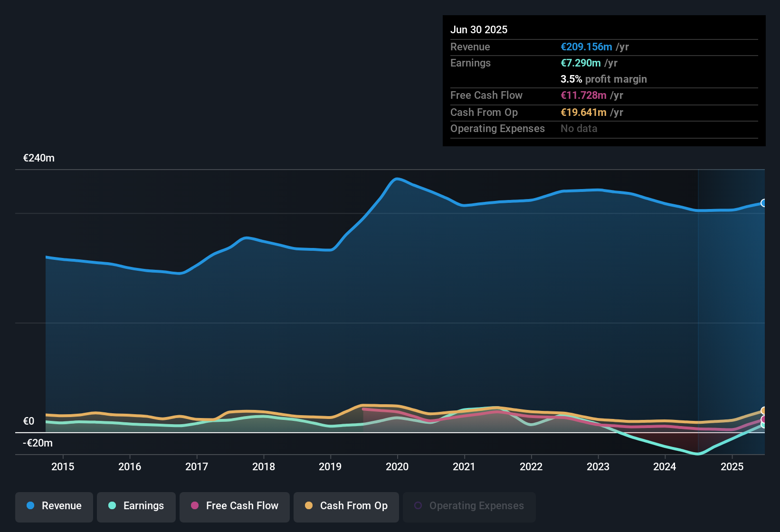Image resolution: width=780 pixels, height=532 pixels.
Task: Switch to the Free Cash Flow legend tab
Action: 234,506
